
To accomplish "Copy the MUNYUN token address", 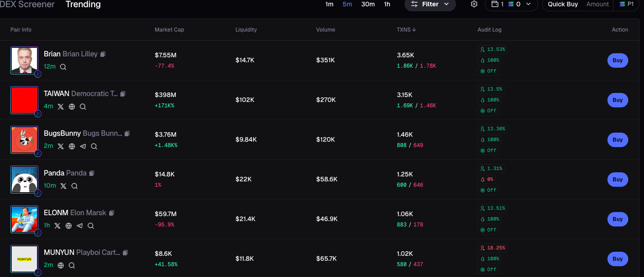I will click(125, 253).
